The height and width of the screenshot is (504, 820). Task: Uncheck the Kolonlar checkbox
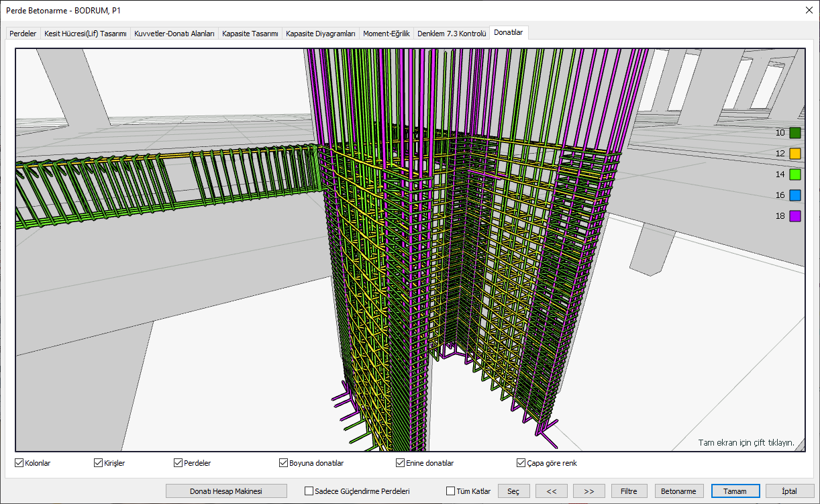pos(19,463)
